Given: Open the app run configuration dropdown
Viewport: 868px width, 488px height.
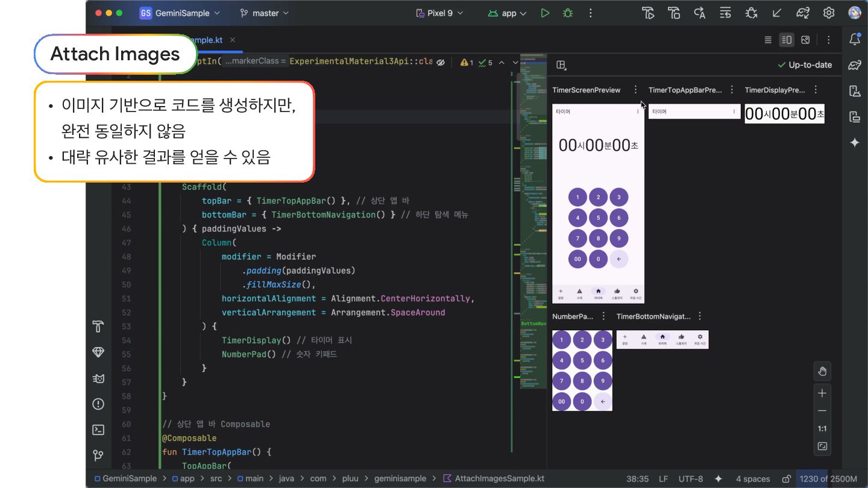Looking at the screenshot, I should point(507,13).
